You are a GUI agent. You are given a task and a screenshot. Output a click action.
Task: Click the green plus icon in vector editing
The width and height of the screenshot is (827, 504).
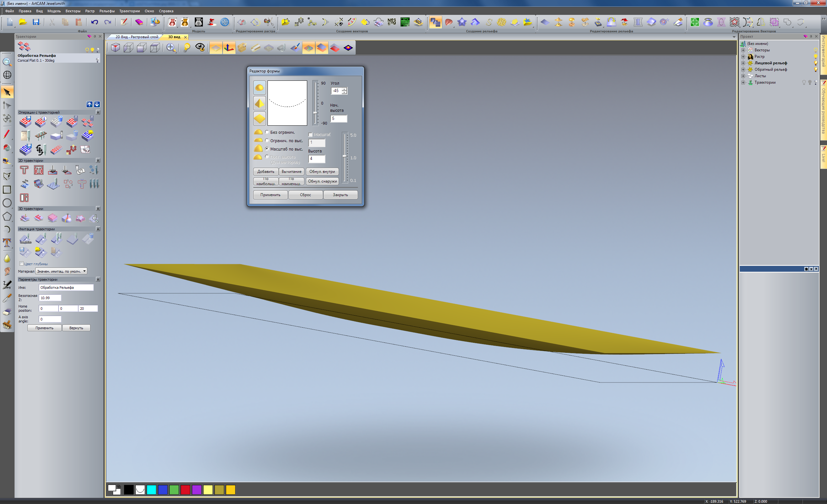point(695,22)
